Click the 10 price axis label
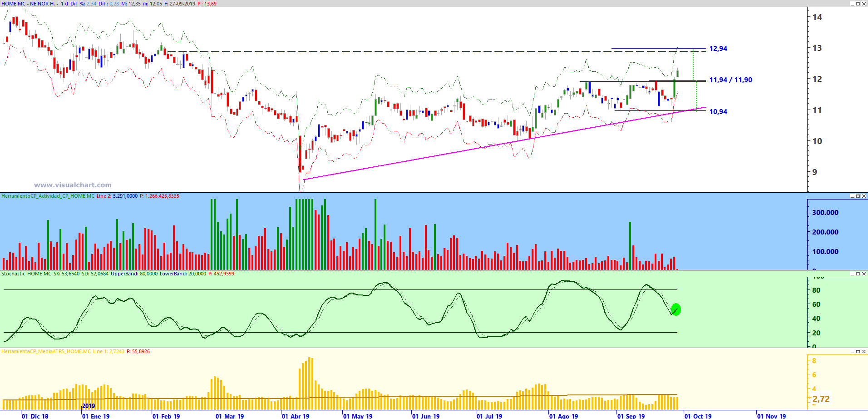This screenshot has height=419, width=868. [x=817, y=141]
